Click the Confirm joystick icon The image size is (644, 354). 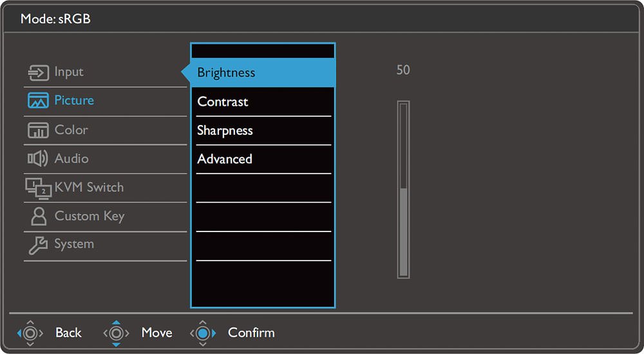coord(203,333)
